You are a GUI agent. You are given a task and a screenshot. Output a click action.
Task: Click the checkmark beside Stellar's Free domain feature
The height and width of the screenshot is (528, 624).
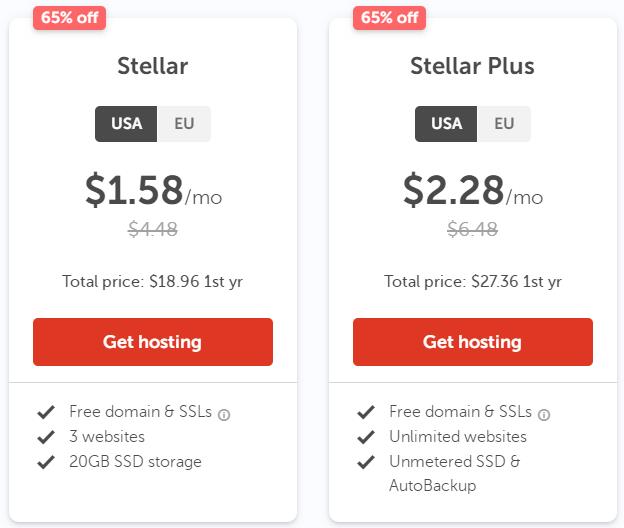pos(45,412)
